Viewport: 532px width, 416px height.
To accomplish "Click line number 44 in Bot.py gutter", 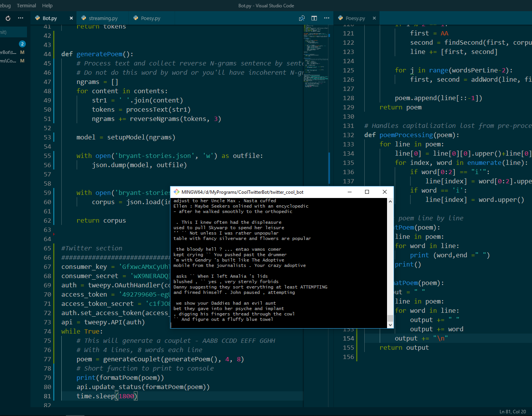I will pos(47,54).
